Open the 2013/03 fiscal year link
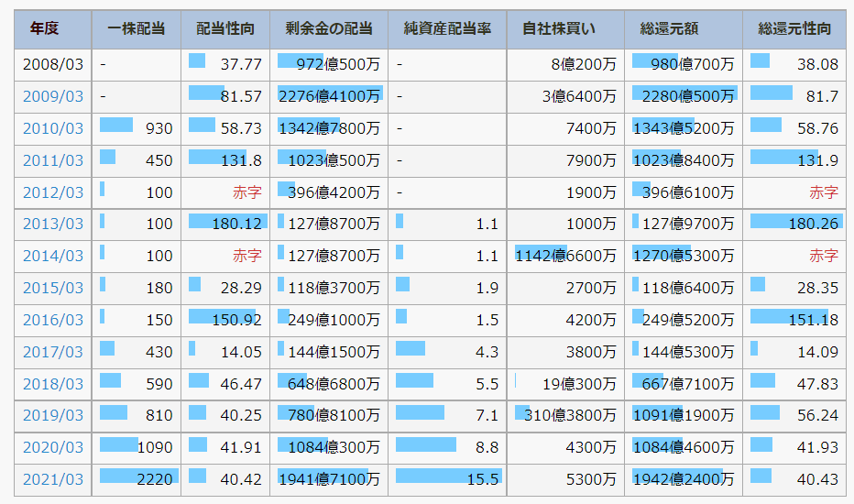 pyautogui.click(x=53, y=224)
